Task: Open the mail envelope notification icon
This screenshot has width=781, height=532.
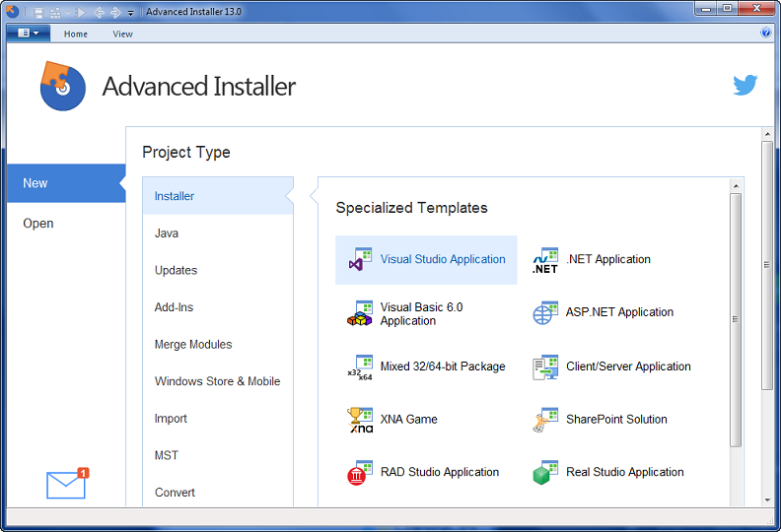Action: pos(67,483)
